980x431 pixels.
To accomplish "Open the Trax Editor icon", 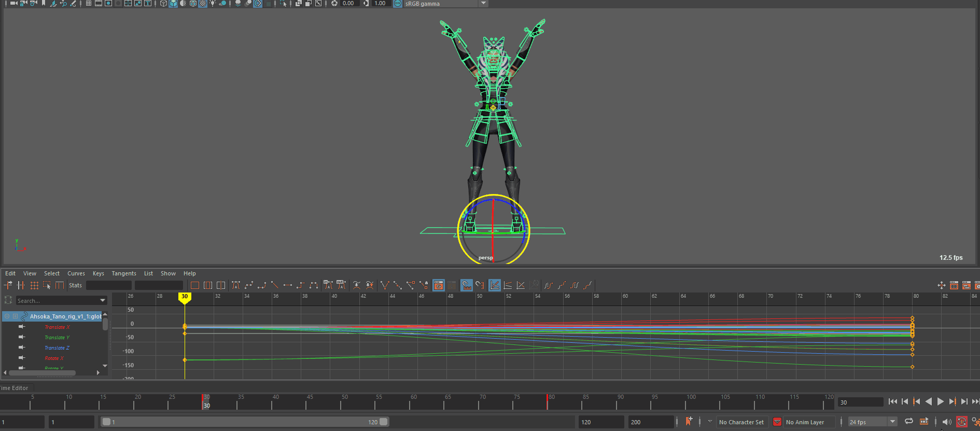I will [x=967, y=285].
